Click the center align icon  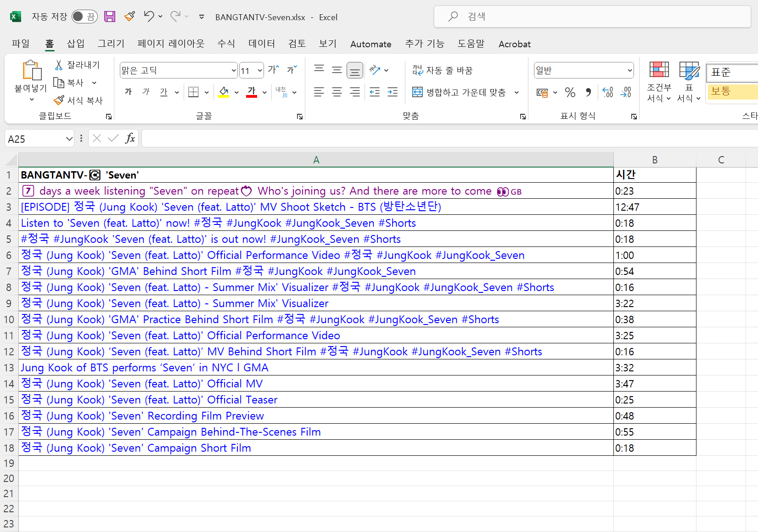pyautogui.click(x=337, y=92)
